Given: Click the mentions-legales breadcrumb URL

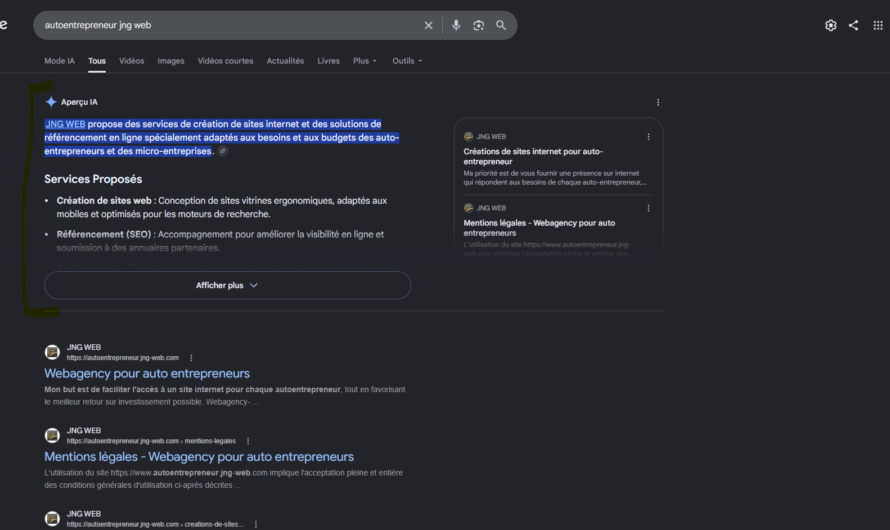Looking at the screenshot, I should click(151, 441).
